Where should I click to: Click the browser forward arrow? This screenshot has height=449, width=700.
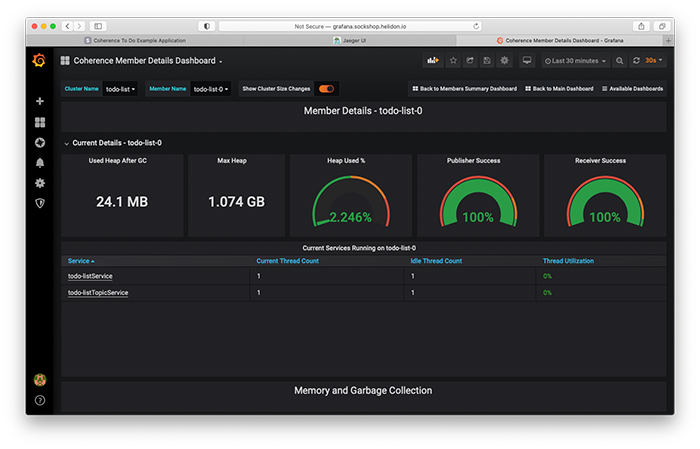pos(79,26)
